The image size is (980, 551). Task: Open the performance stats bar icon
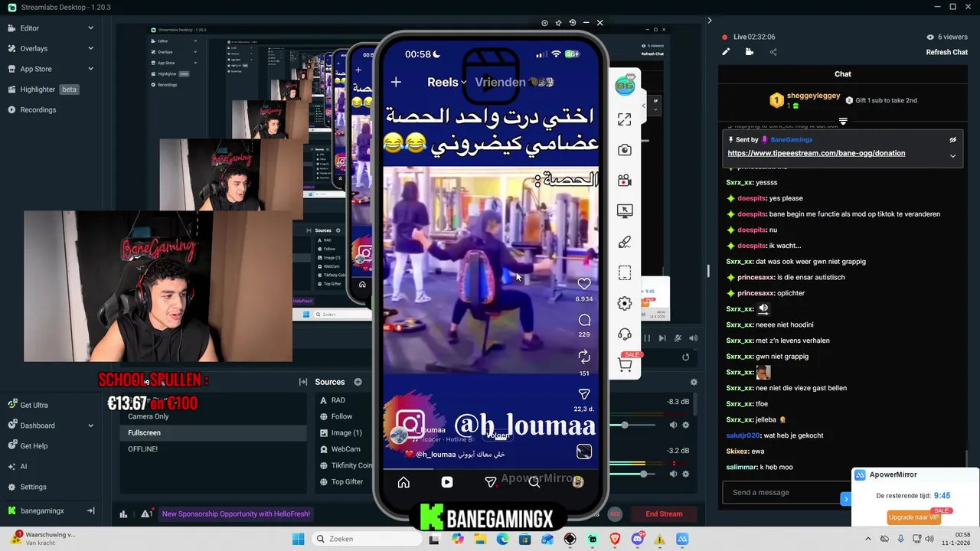pos(123,514)
